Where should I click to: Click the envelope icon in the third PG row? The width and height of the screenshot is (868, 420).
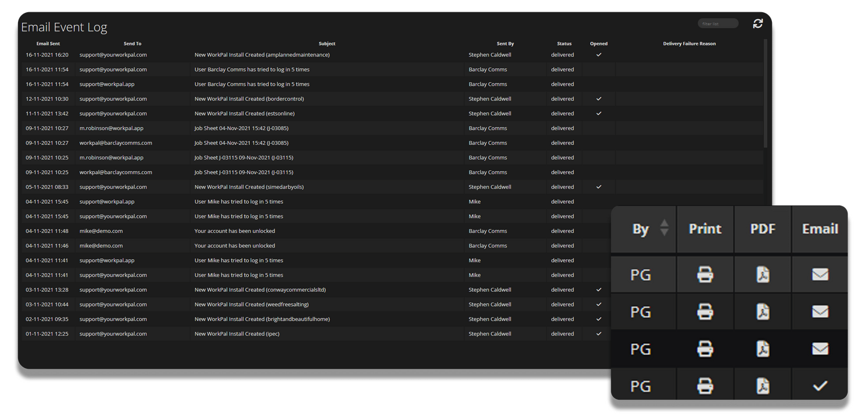pyautogui.click(x=820, y=348)
